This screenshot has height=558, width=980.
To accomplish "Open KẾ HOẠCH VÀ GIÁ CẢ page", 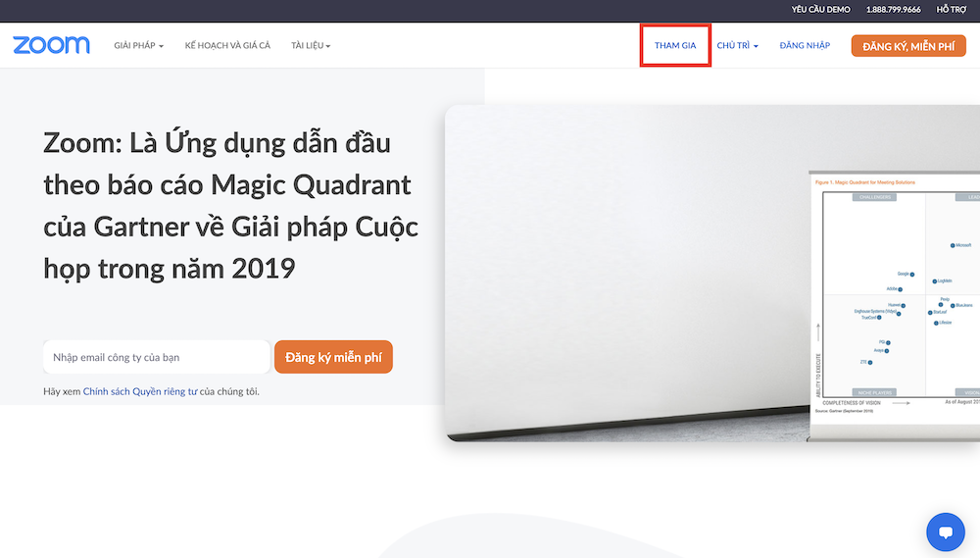I will tap(227, 46).
